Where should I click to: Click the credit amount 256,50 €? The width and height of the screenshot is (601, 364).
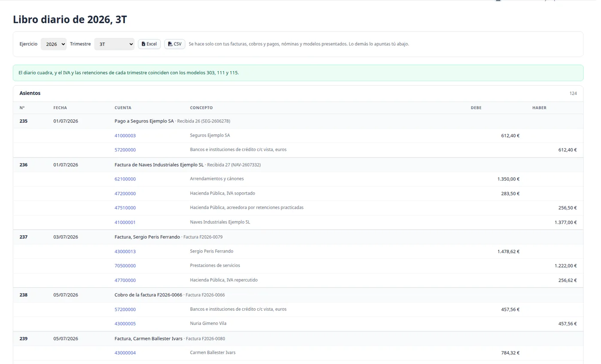(x=568, y=208)
